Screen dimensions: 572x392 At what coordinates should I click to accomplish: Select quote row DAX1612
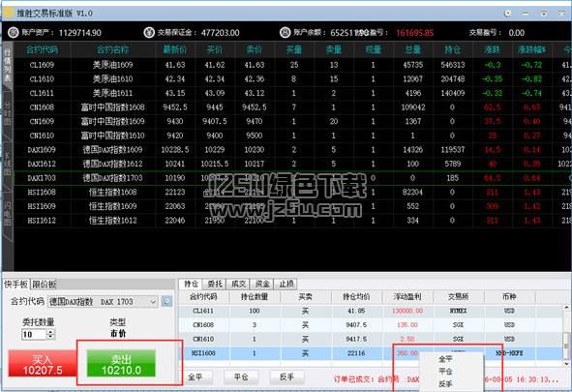pos(292,165)
